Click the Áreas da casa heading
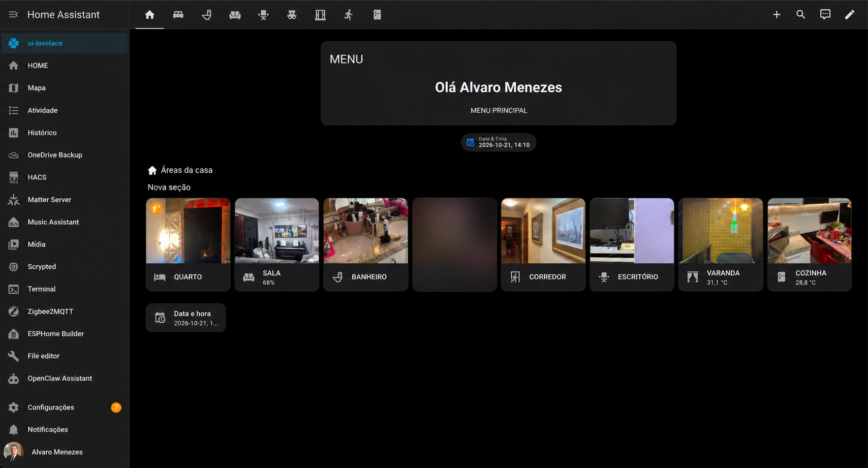The height and width of the screenshot is (468, 868). 187,170
